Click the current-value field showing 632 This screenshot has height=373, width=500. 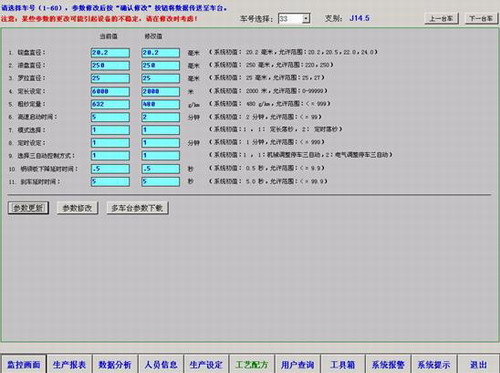click(x=110, y=104)
